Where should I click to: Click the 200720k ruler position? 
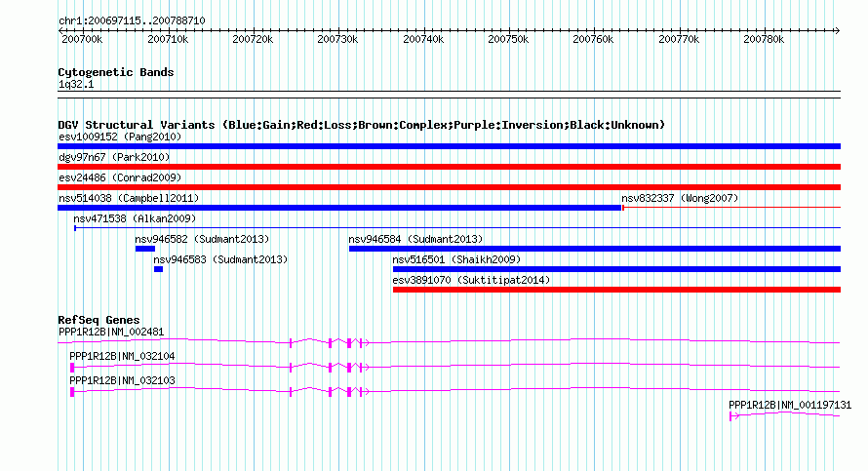point(253,39)
